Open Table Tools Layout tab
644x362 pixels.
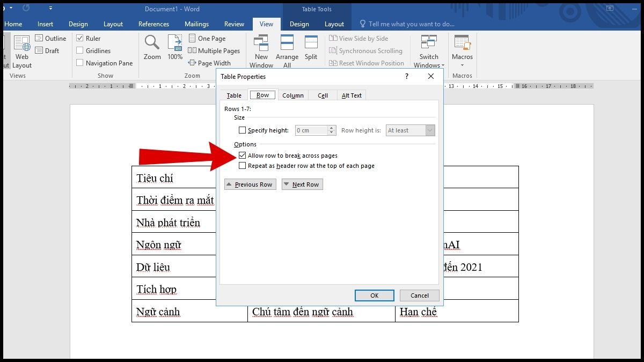(334, 24)
